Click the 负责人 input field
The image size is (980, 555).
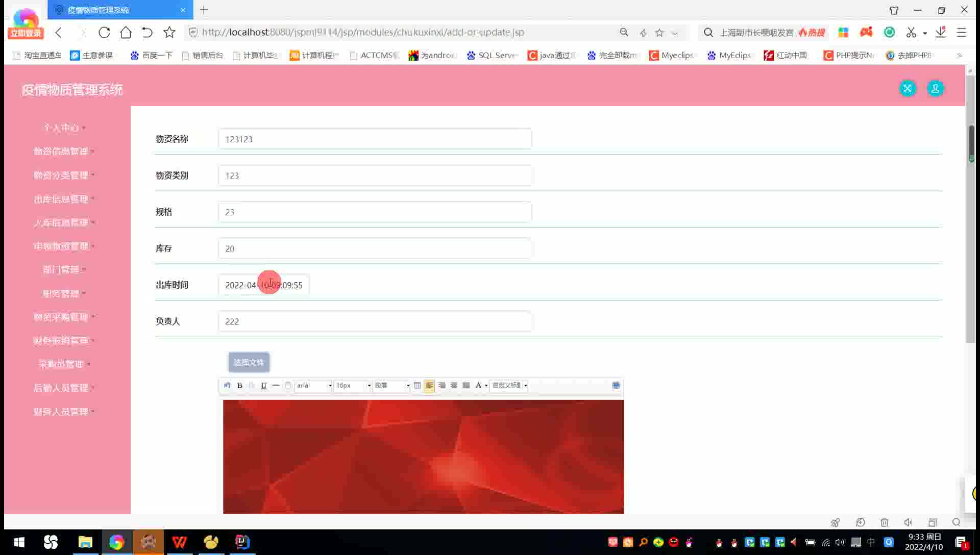(375, 321)
